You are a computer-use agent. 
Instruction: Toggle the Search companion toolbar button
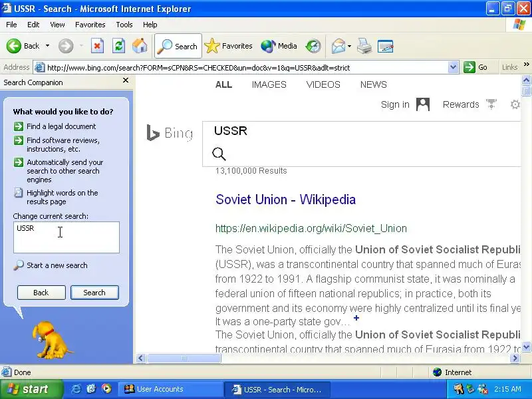coord(178,46)
